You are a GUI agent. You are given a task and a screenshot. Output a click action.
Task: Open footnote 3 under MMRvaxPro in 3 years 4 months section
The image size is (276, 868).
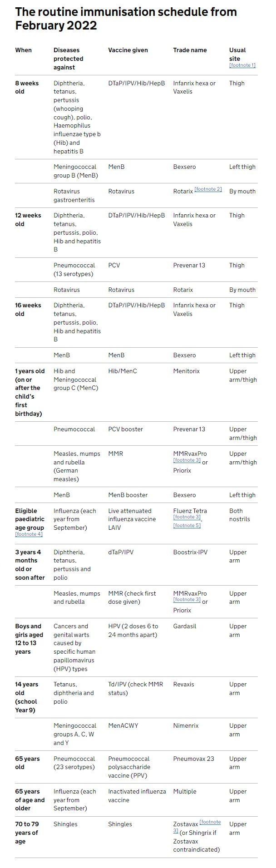coord(187,600)
